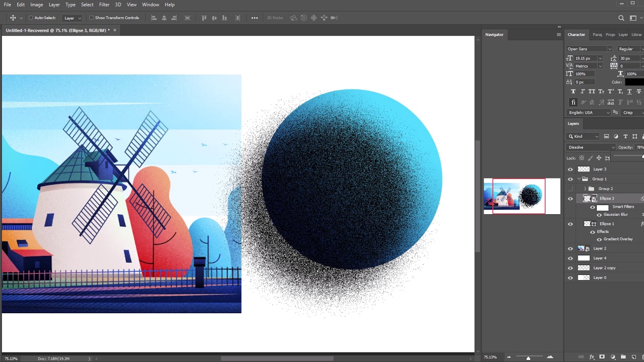
Task: Collapse the Group 1 folder arrow
Action: point(579,179)
